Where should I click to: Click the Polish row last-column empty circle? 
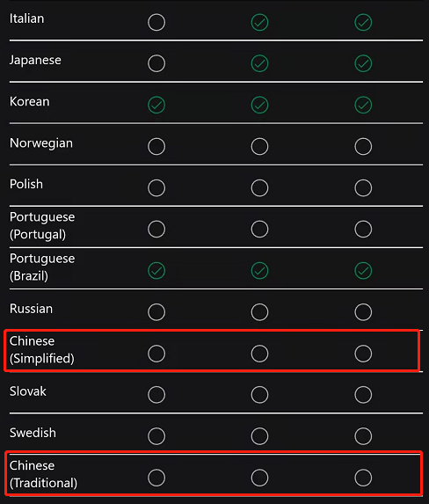pos(363,188)
